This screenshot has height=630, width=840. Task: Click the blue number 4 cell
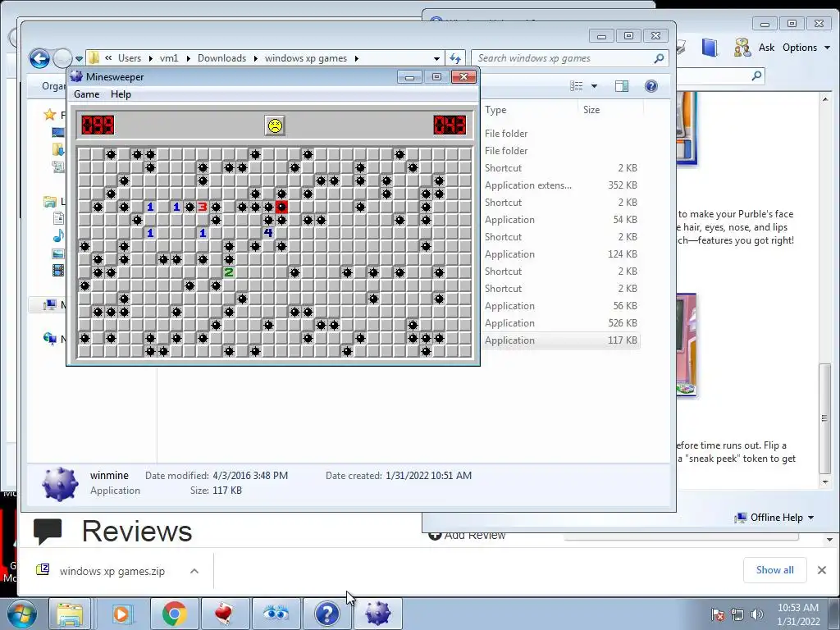[x=268, y=233]
